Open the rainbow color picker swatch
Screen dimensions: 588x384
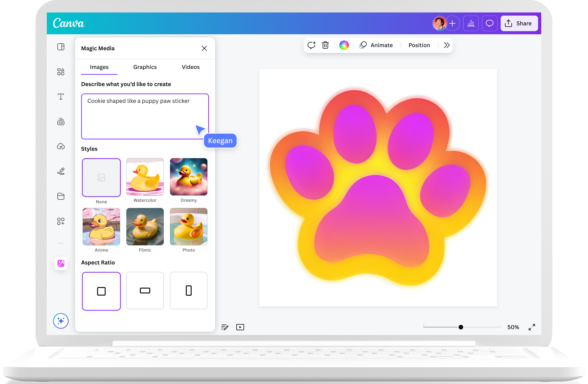(344, 45)
